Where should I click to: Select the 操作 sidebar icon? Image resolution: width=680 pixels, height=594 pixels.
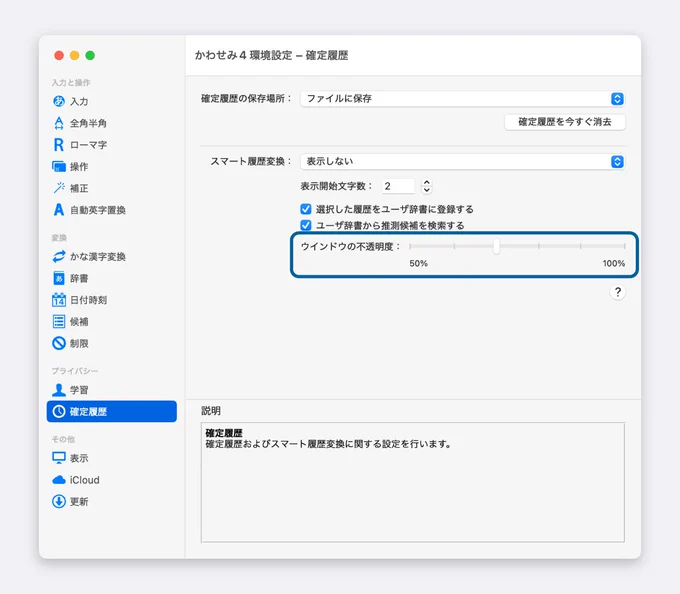point(59,166)
